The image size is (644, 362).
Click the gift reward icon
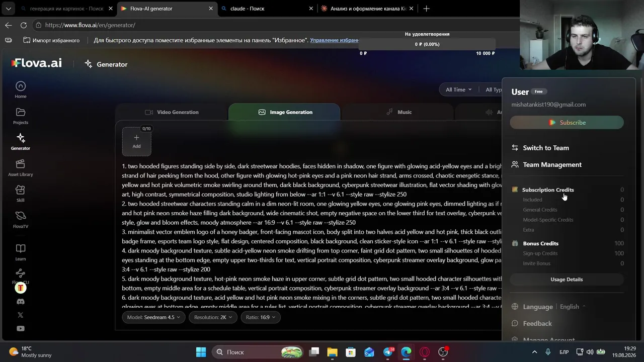point(20,288)
